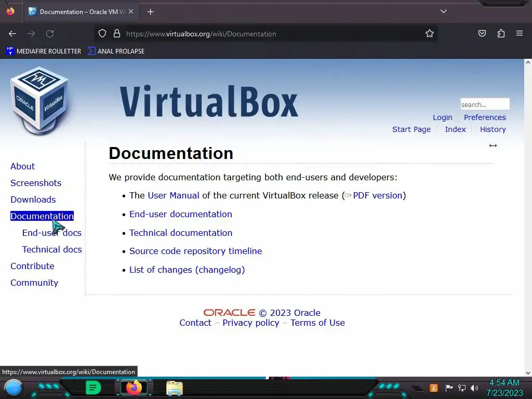Screen dimensions: 532x399
Task: Open File Explorer from taskbar
Action: tap(175, 388)
